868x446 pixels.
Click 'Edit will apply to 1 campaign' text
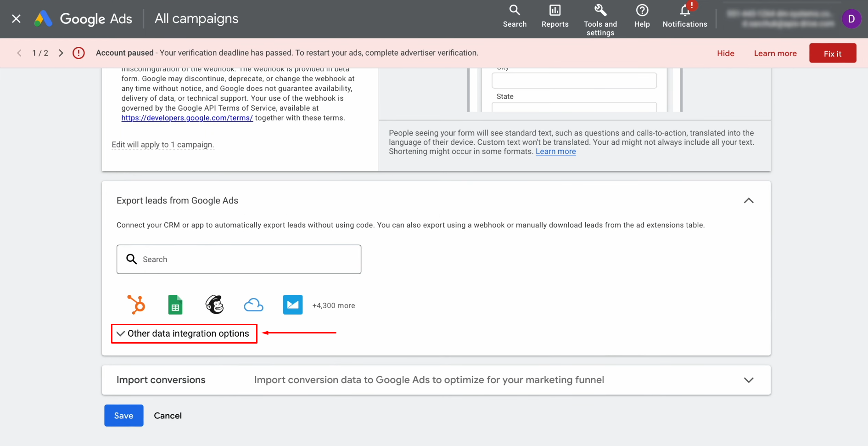(x=163, y=145)
